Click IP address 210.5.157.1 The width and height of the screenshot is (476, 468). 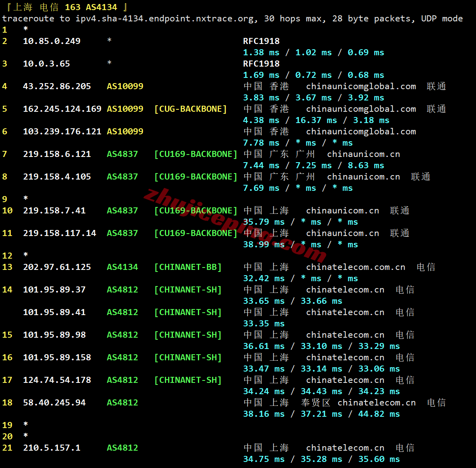[x=52, y=448]
